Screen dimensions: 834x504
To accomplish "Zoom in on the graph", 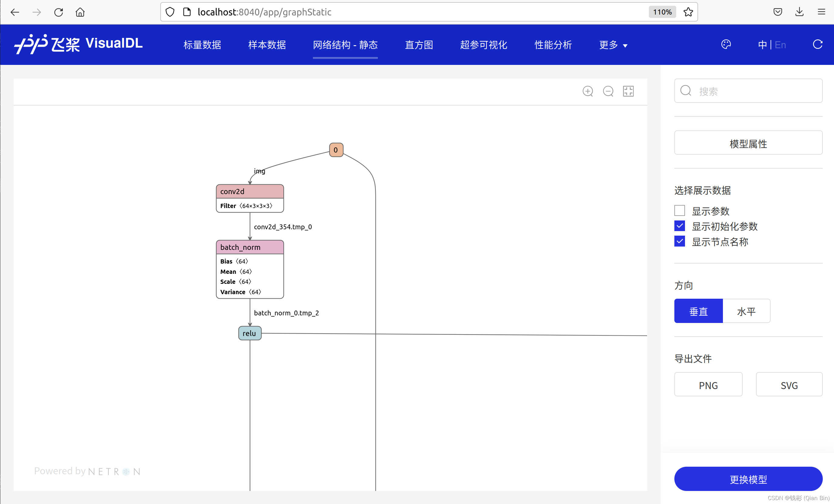I will click(588, 91).
